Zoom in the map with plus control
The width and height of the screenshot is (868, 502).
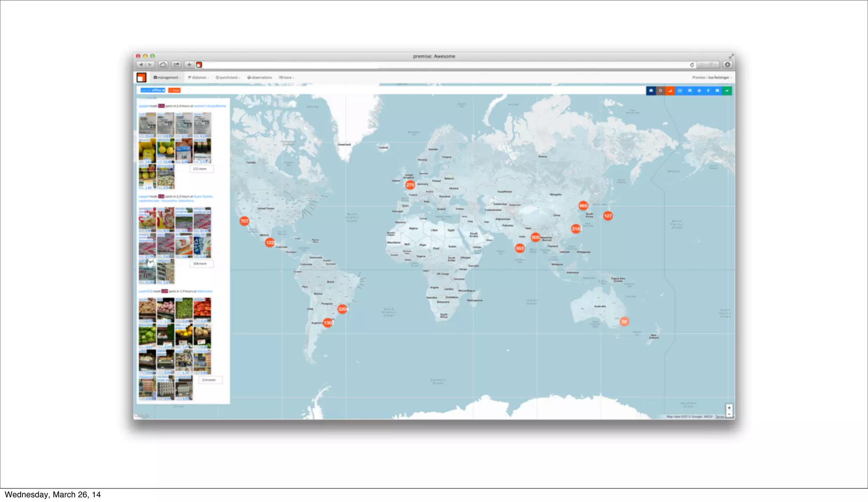pos(729,407)
